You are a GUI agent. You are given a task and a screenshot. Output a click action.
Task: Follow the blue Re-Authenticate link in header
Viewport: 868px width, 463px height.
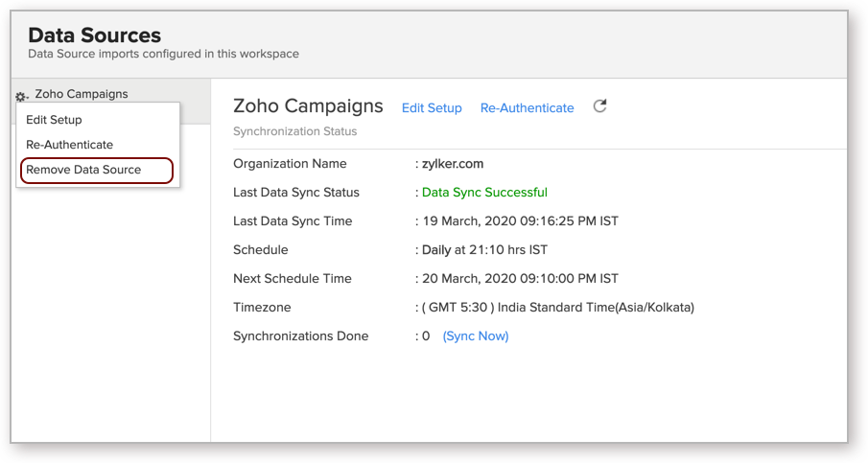click(527, 108)
